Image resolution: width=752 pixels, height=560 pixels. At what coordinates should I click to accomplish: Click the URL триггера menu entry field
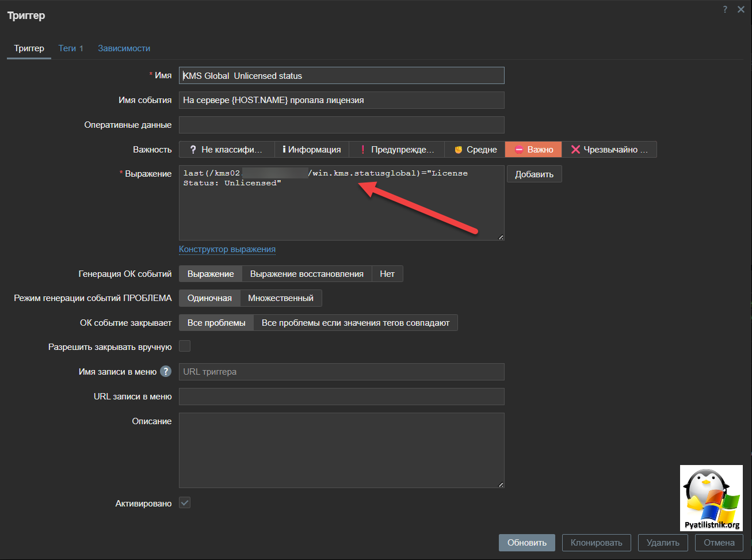click(341, 372)
